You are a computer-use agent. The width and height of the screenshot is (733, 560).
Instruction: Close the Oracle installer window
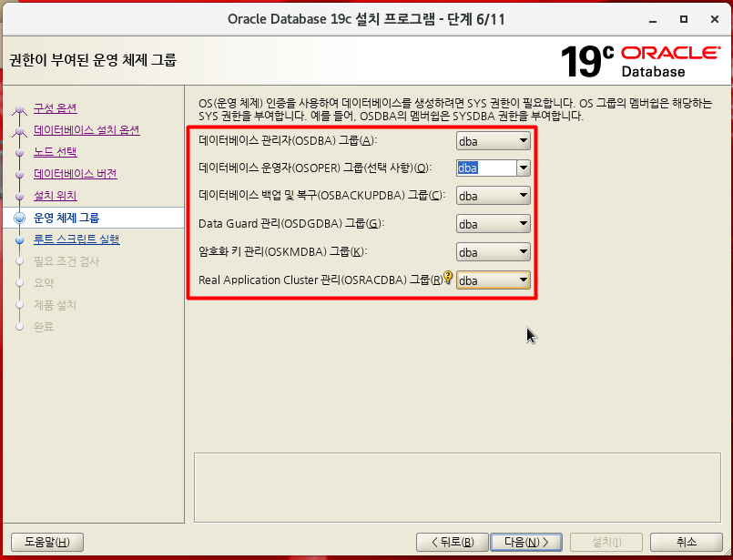coord(714,19)
